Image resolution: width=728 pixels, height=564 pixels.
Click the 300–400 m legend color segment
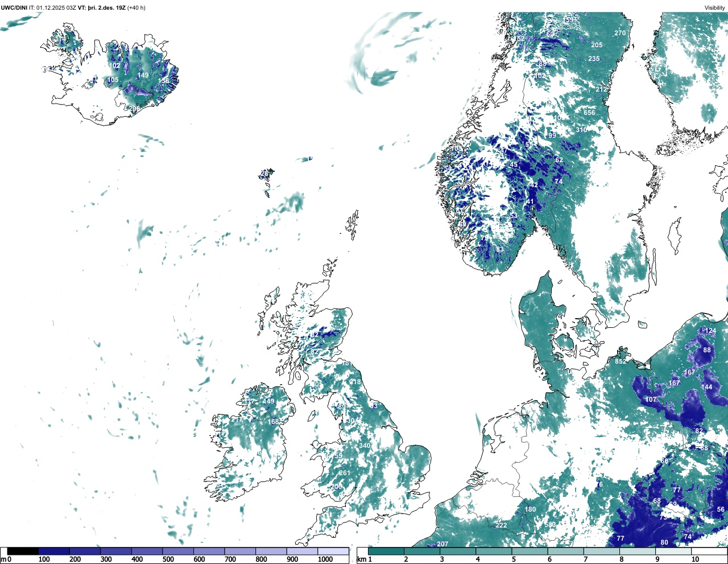pyautogui.click(x=116, y=551)
